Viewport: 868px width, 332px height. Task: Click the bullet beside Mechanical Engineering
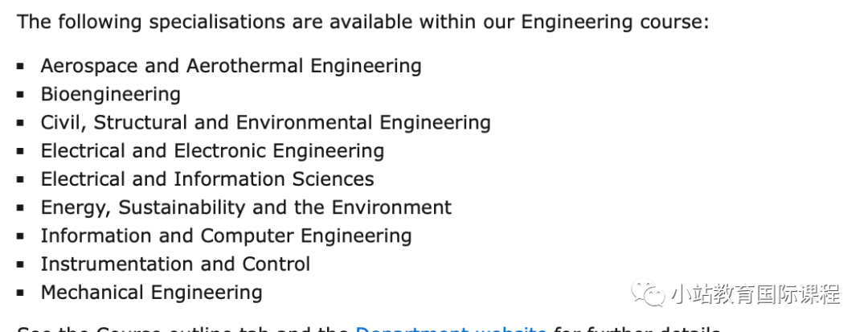coord(20,293)
